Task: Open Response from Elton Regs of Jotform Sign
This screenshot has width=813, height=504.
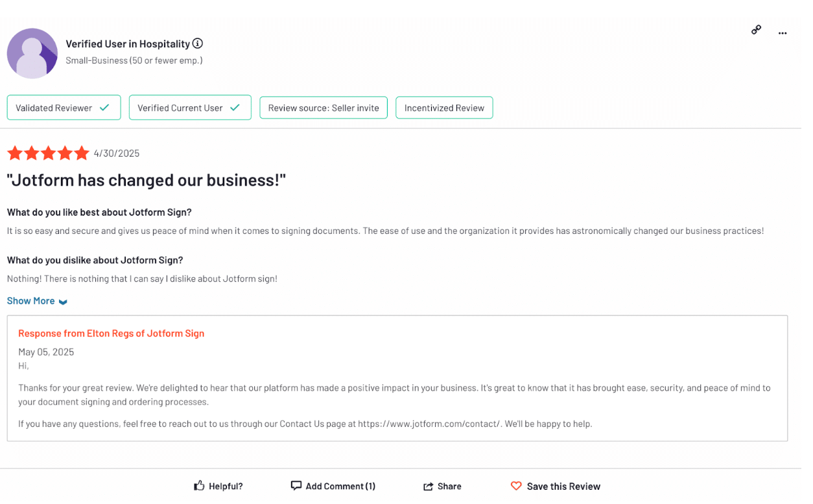Action: click(111, 334)
